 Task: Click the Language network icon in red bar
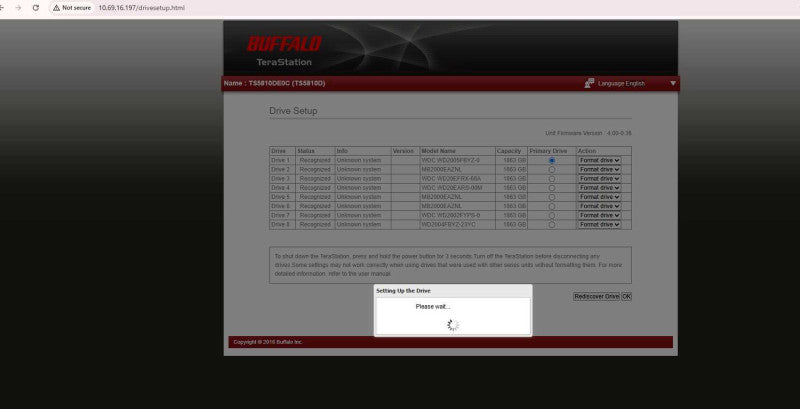coord(589,83)
